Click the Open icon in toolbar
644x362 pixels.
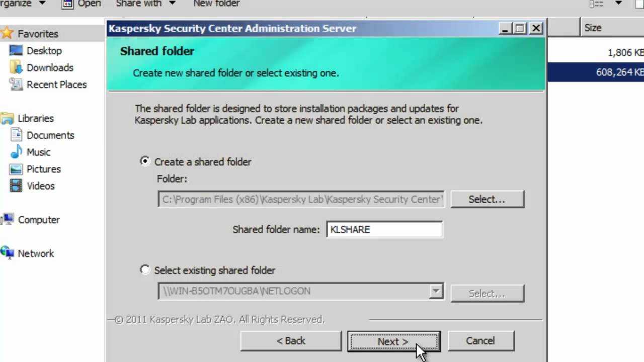point(68,4)
